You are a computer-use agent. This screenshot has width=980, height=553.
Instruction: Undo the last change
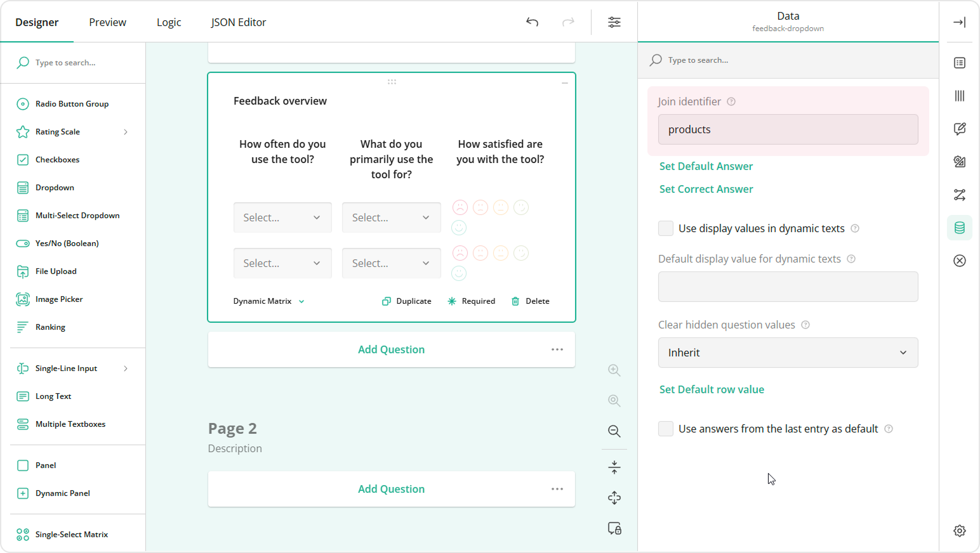point(532,22)
